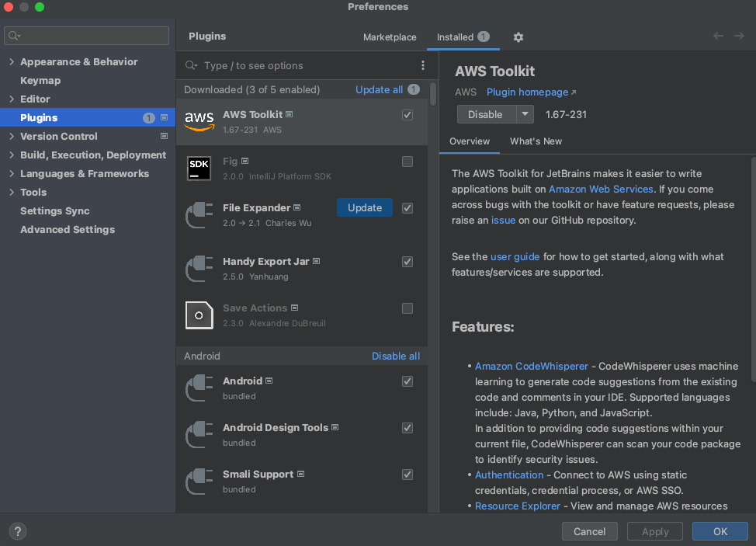Click the Android Design Tools plug icon
Viewport: 756px width, 546px height.
(x=199, y=435)
